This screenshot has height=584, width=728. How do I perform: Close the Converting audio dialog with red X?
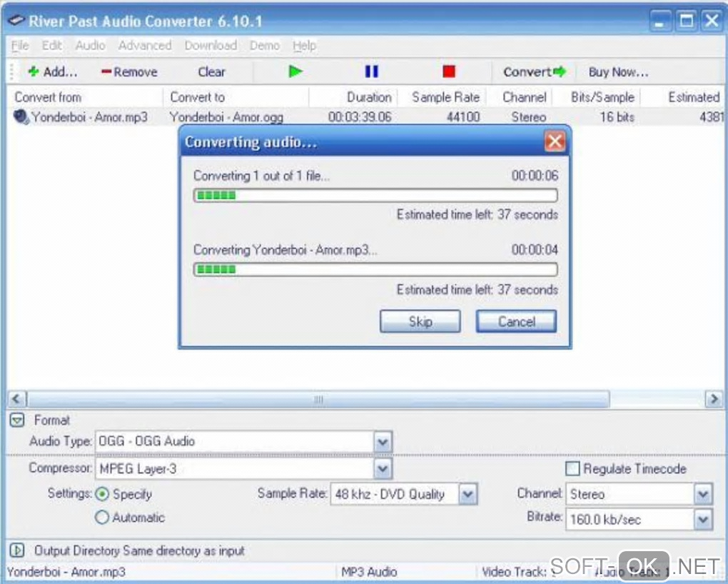point(555,141)
